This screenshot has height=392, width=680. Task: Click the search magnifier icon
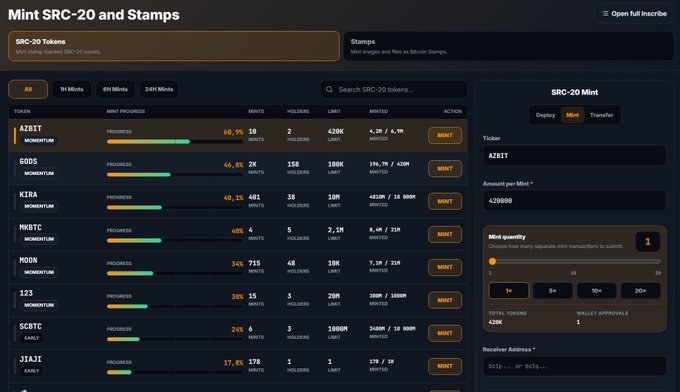point(329,89)
